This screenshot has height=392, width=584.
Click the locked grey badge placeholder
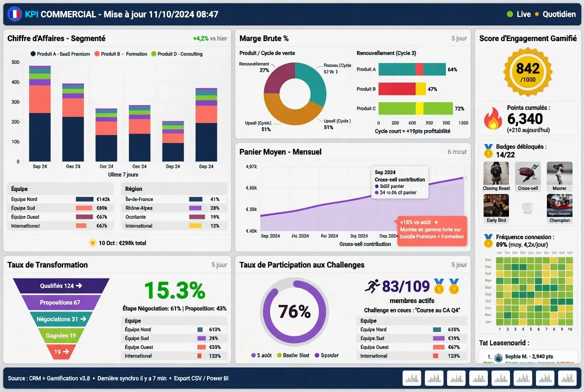[x=528, y=207]
